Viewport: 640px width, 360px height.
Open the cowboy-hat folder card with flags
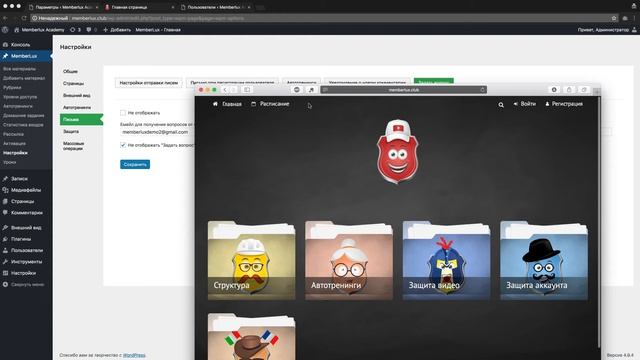click(251, 337)
